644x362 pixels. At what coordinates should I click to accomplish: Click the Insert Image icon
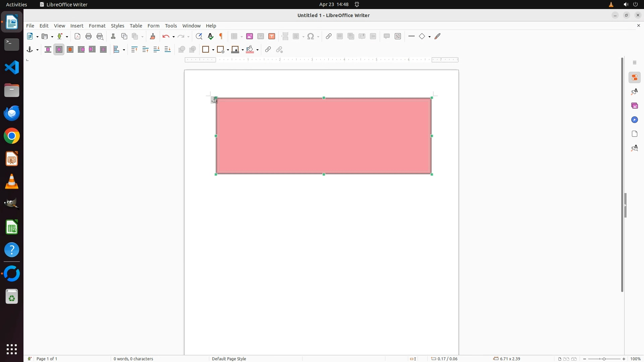(x=250, y=37)
